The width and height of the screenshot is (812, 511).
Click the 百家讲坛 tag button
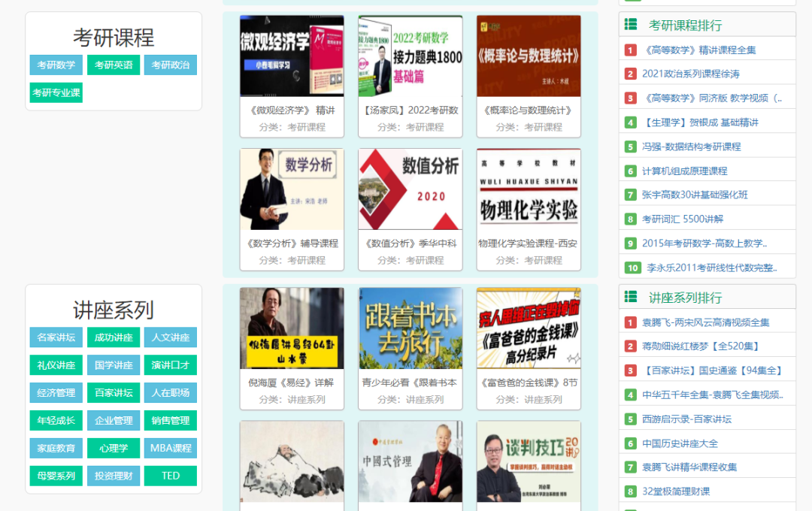point(114,393)
